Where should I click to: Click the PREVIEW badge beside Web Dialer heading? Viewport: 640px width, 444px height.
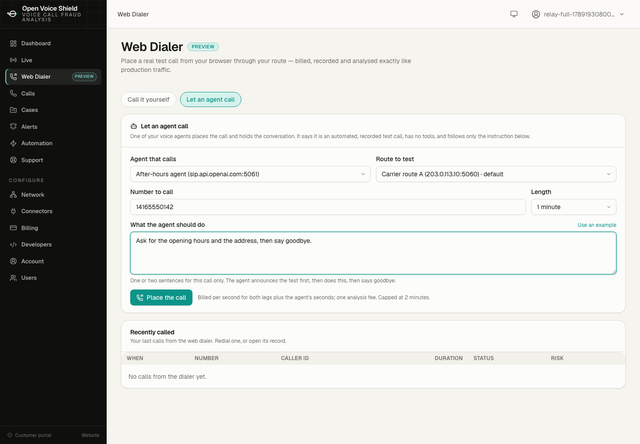coord(203,47)
